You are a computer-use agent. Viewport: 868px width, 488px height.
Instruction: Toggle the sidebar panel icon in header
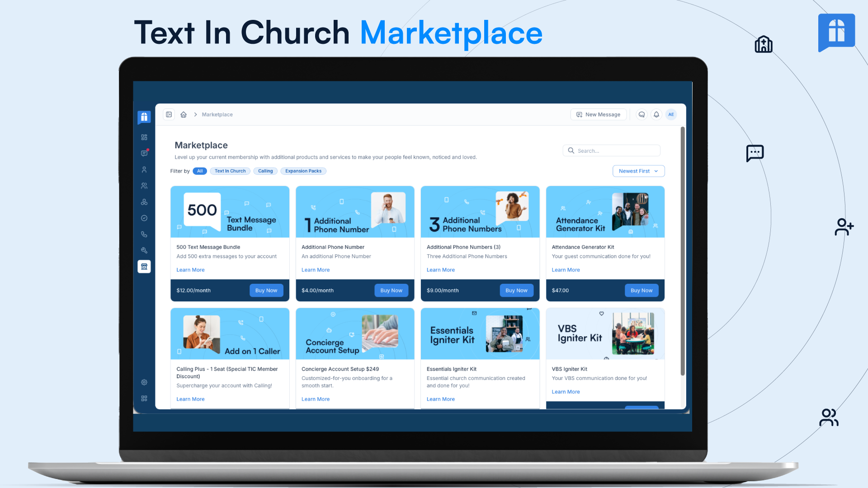169,114
